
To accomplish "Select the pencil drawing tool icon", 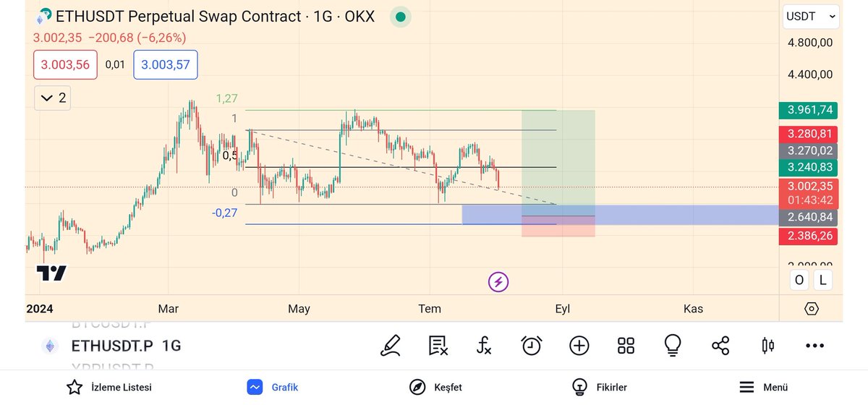I will click(x=391, y=346).
